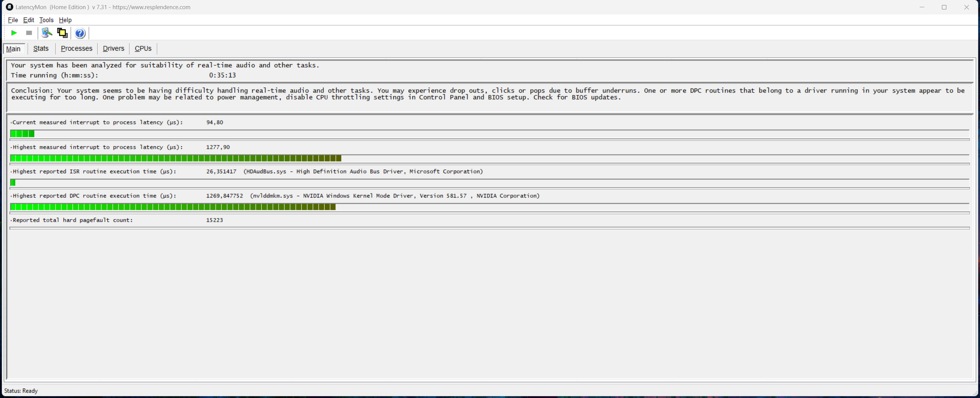Image resolution: width=980 pixels, height=398 pixels.
Task: Click the 'Highest measured interrupt to process latency' label
Action: [97, 147]
